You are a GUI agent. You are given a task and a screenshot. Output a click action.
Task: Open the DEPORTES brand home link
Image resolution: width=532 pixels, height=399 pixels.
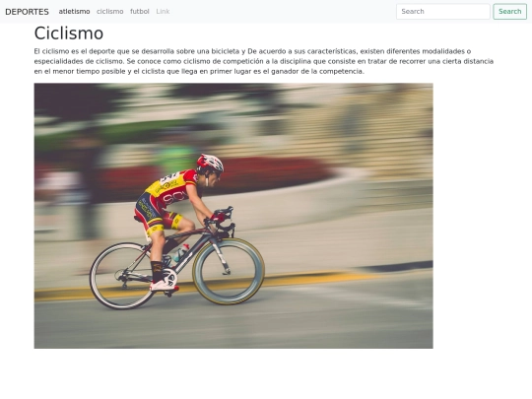click(27, 12)
